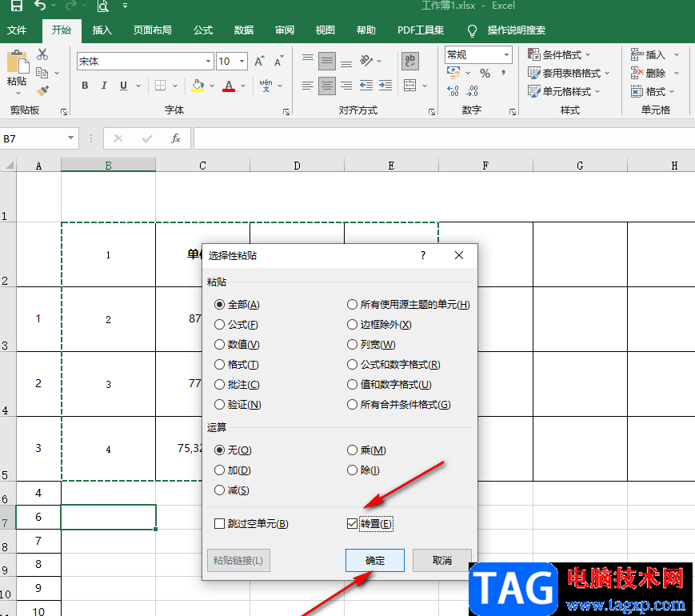Screen dimensions: 695x616
Task: Open the 套用表格格式 dropdown
Action: coord(569,73)
